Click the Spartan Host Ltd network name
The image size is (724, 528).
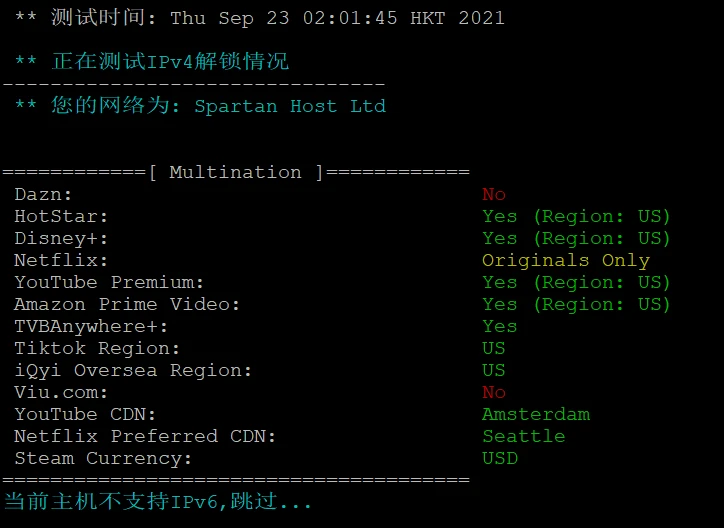tap(290, 106)
